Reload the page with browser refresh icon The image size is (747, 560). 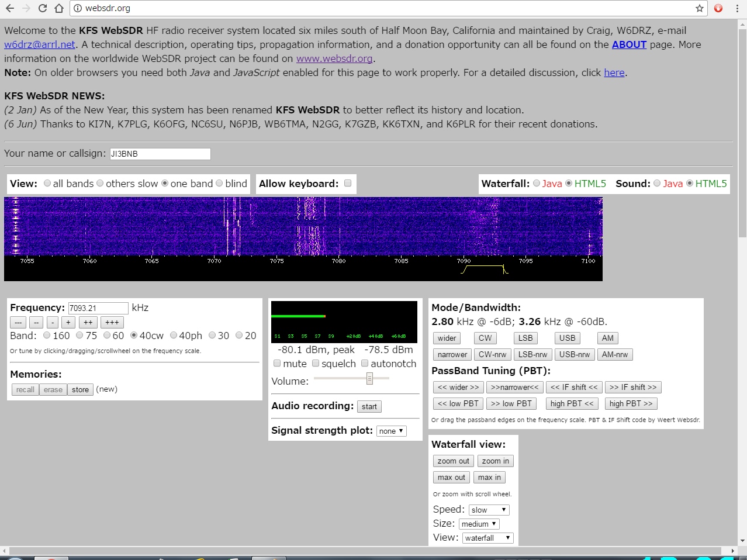(42, 8)
